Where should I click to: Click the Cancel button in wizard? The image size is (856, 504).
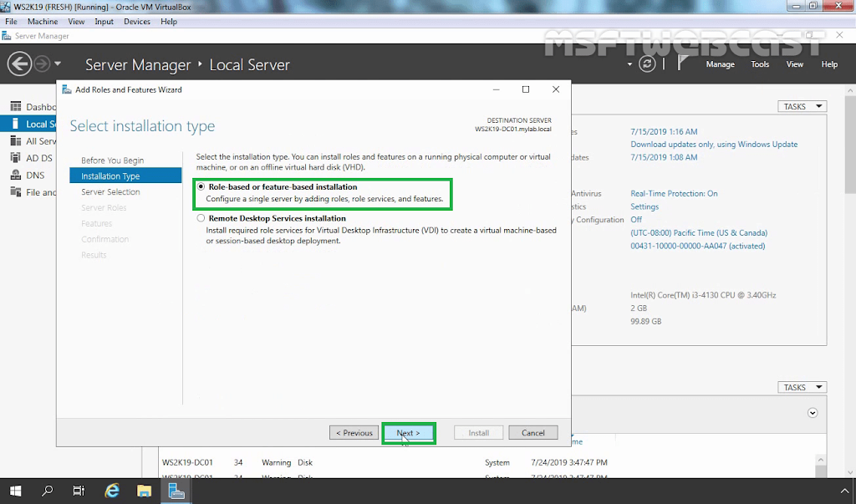[532, 432]
